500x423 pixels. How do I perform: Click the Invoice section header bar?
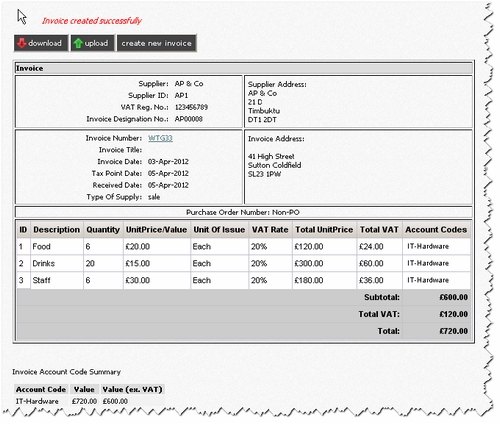[244, 68]
